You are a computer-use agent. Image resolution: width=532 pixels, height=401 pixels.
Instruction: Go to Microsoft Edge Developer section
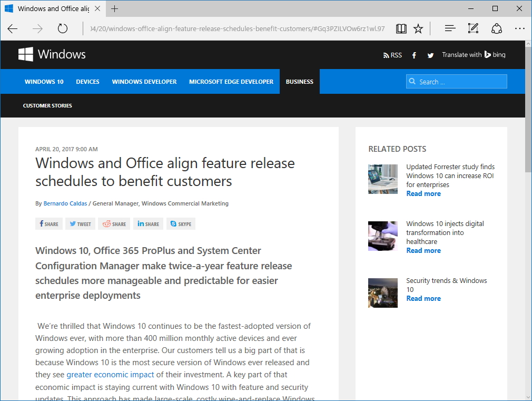(231, 82)
